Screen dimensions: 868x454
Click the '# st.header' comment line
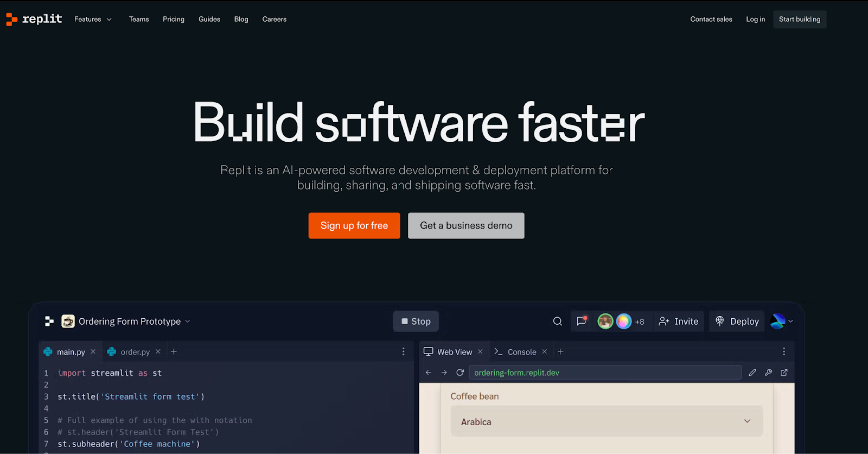(138, 432)
